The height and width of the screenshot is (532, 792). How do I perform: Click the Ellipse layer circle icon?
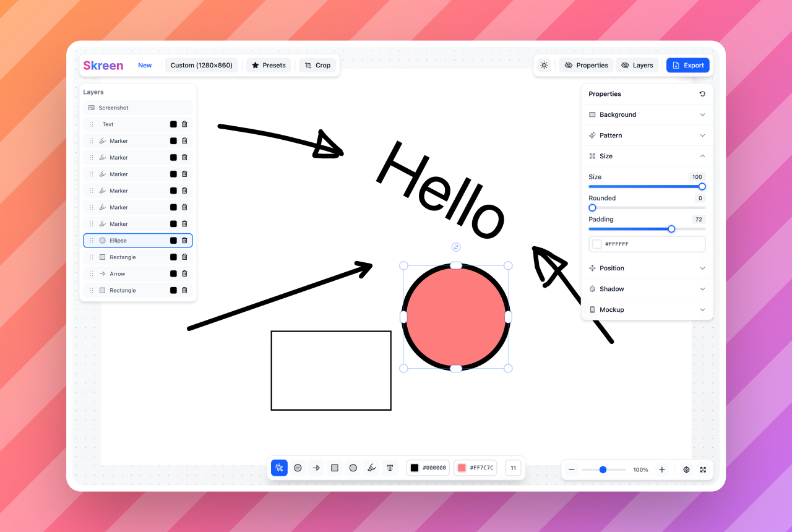pyautogui.click(x=103, y=241)
